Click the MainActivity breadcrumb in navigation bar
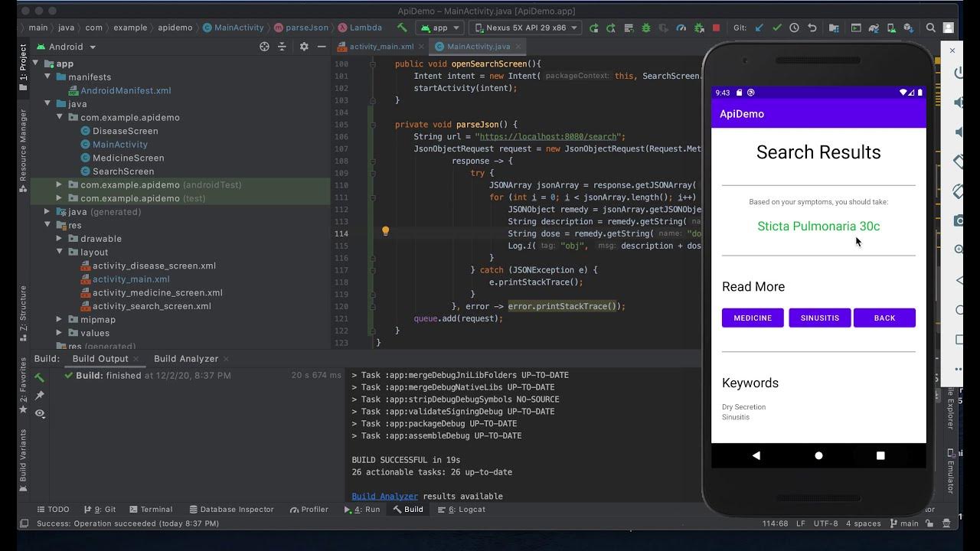The image size is (980, 551). [233, 28]
